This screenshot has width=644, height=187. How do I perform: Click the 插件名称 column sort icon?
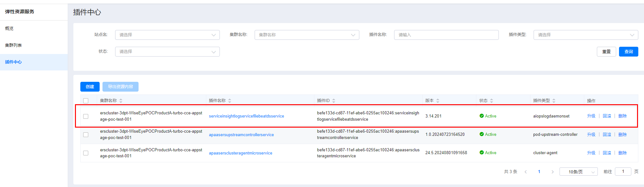pyautogui.click(x=230, y=101)
